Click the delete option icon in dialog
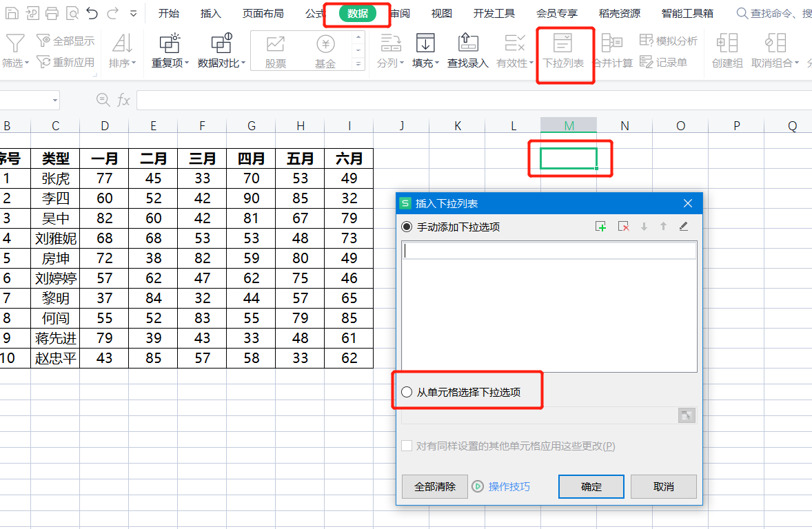 (x=623, y=227)
